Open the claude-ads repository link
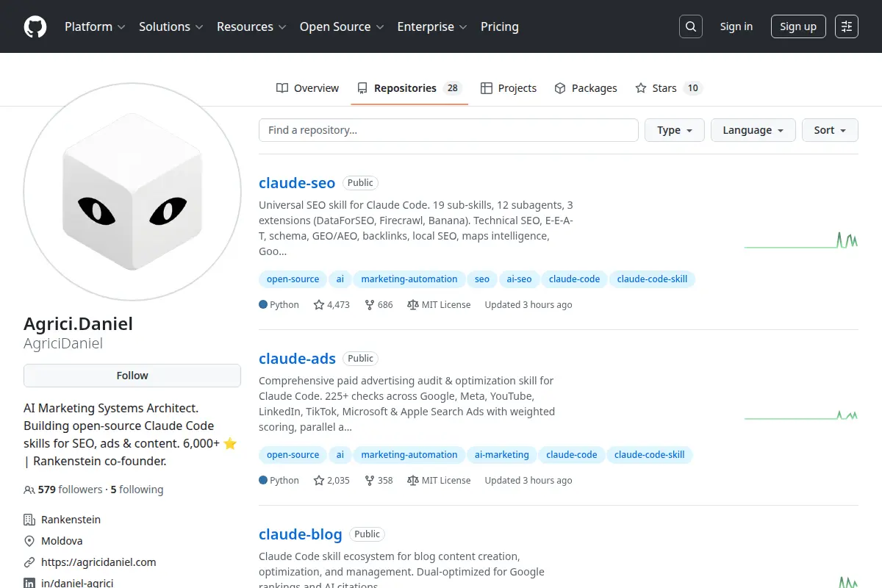 pos(297,358)
